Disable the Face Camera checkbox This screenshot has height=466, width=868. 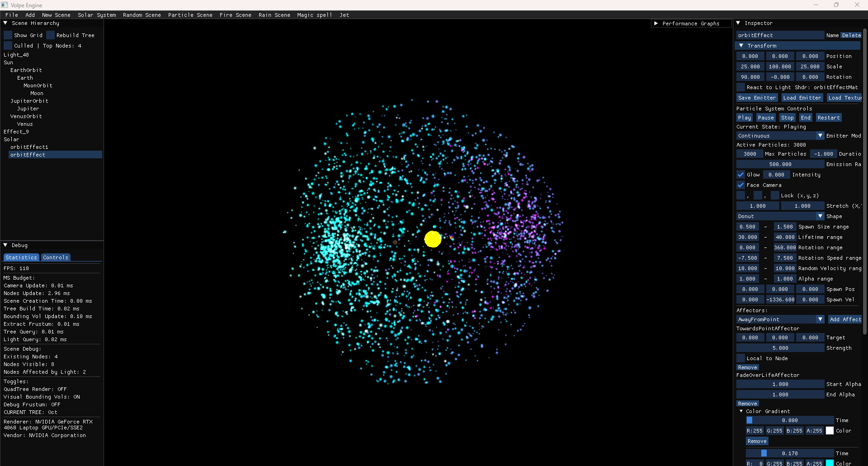pos(740,185)
